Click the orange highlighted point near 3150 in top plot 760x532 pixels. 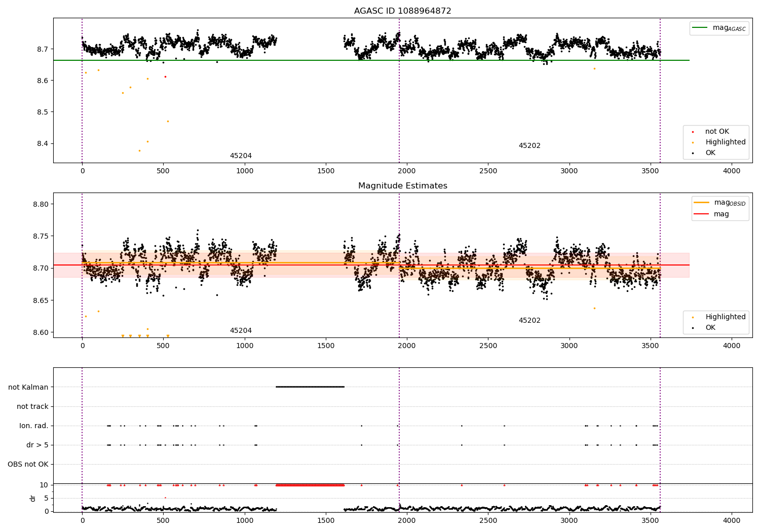pyautogui.click(x=594, y=68)
